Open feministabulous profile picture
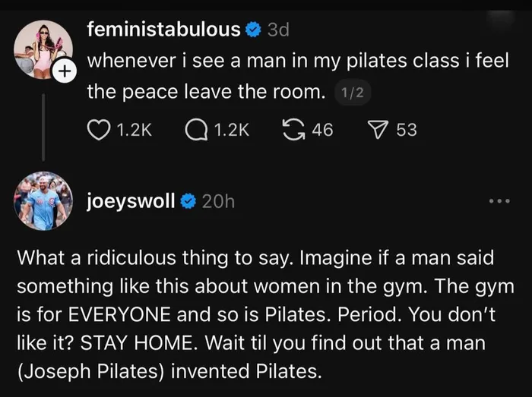Screen dimensions: 532x397 tap(43, 49)
